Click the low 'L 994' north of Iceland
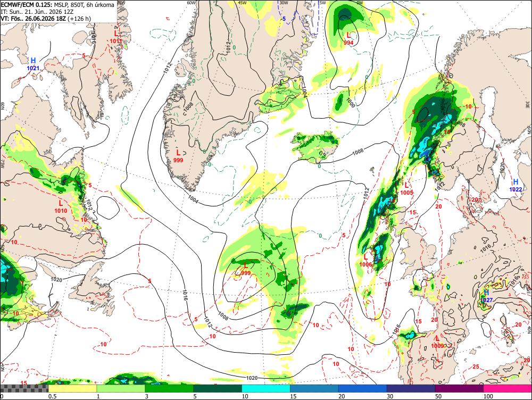The height and width of the screenshot is (400, 532). [x=348, y=39]
